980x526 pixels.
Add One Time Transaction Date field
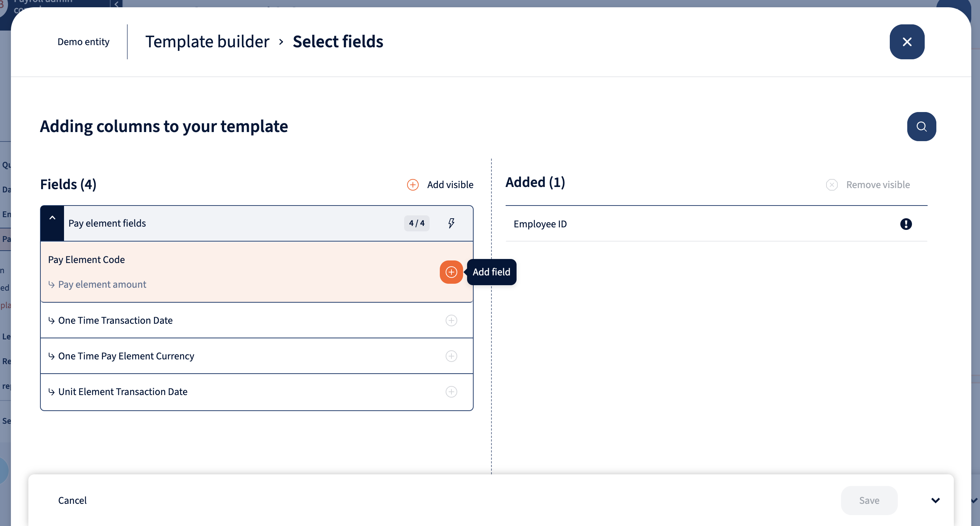[451, 320]
